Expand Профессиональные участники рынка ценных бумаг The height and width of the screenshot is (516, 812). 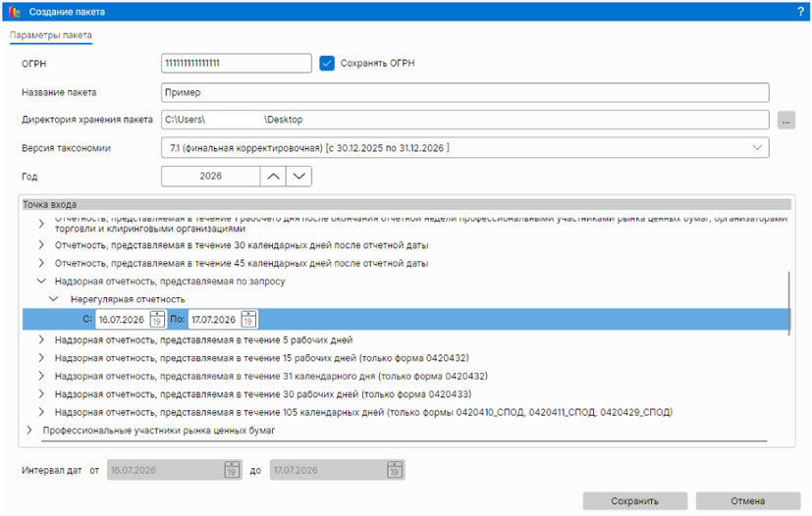click(x=28, y=430)
